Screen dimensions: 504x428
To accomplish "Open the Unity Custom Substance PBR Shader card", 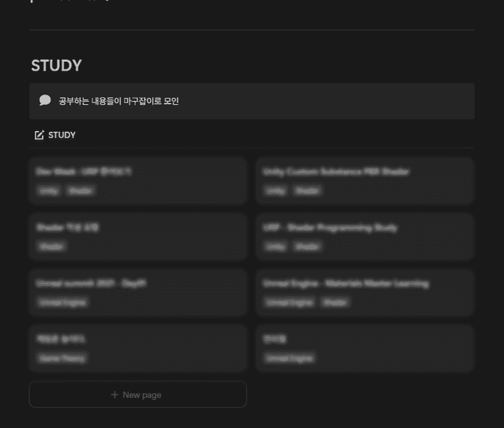I will point(365,181).
